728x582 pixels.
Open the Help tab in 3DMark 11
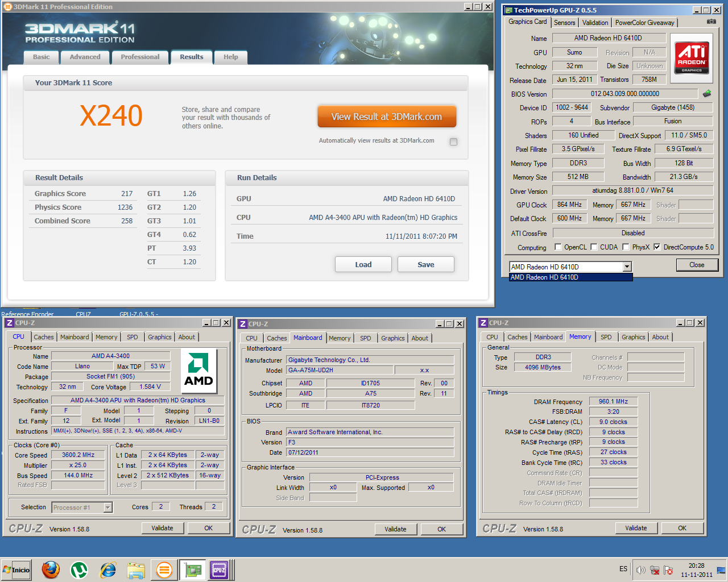[x=230, y=57]
